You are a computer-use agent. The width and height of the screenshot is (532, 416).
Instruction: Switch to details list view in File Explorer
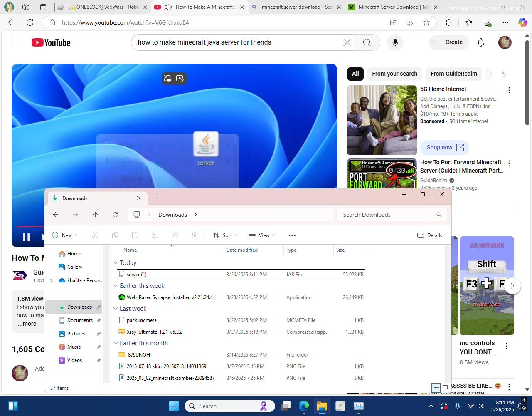pos(436,388)
